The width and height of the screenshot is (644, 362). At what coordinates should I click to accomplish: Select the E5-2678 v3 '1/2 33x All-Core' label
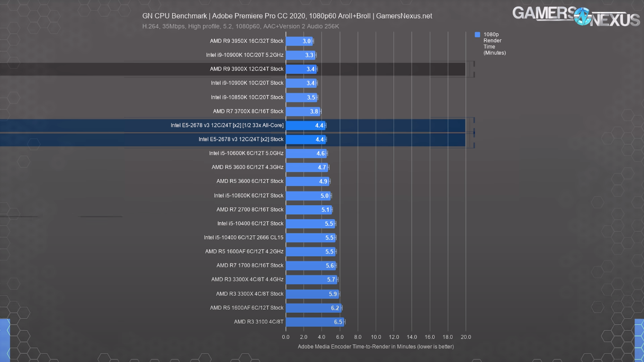pyautogui.click(x=227, y=125)
